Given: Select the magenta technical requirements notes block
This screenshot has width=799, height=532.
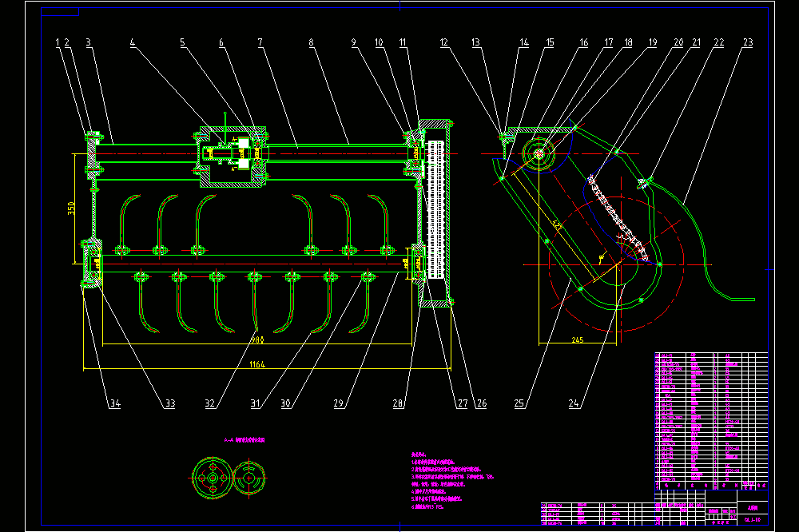Looking at the screenshot, I should (452, 481).
